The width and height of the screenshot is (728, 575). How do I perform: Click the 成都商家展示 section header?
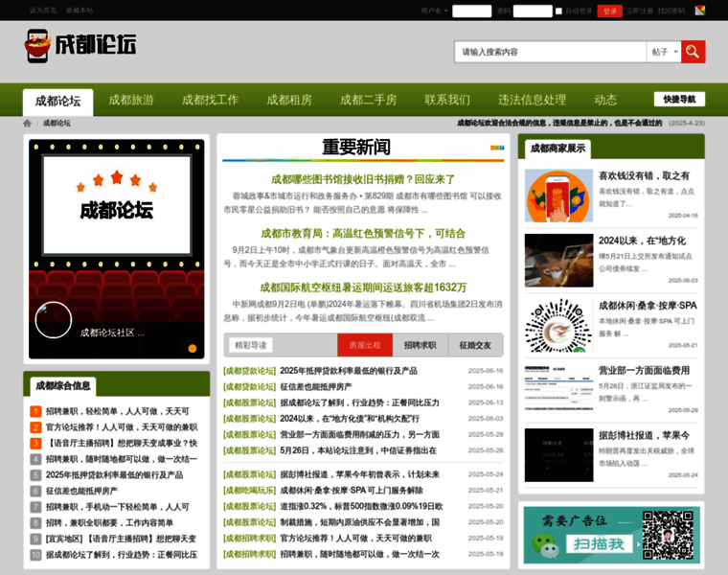click(x=557, y=149)
